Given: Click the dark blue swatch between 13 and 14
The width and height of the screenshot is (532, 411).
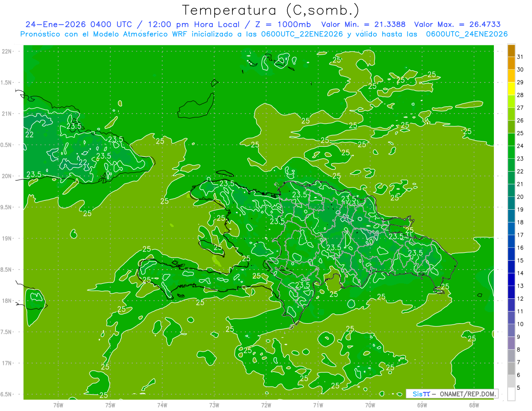Looking at the screenshot, I should tap(511, 279).
